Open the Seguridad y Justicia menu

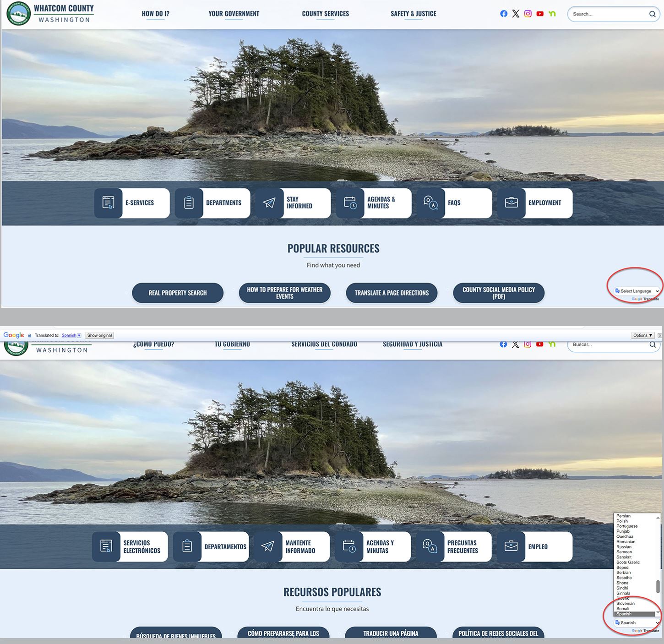tap(412, 344)
